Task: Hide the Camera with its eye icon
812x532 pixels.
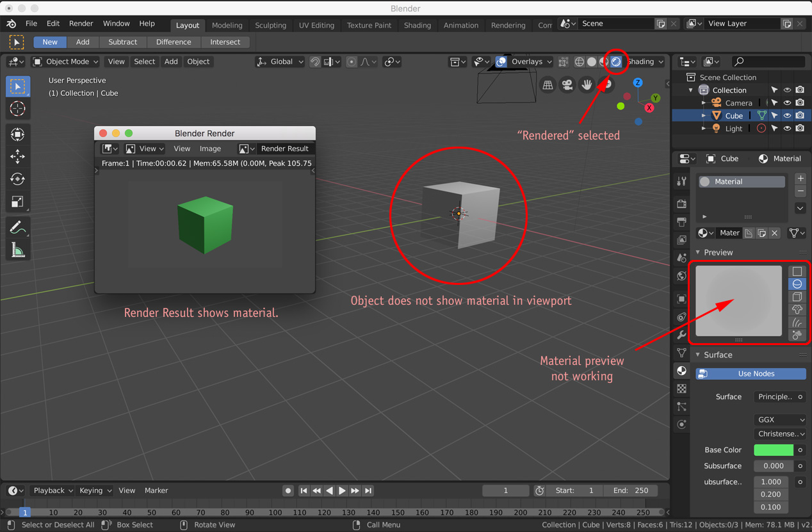Action: [788, 102]
